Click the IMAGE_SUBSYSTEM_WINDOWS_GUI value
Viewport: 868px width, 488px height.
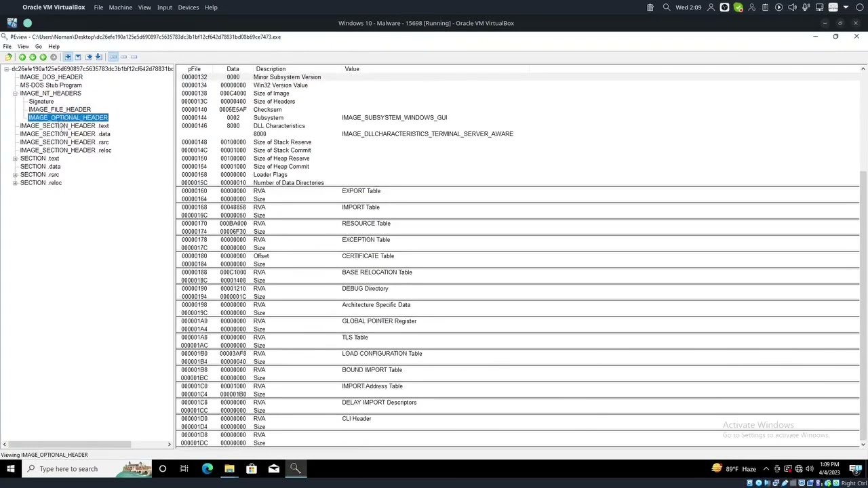pyautogui.click(x=395, y=118)
